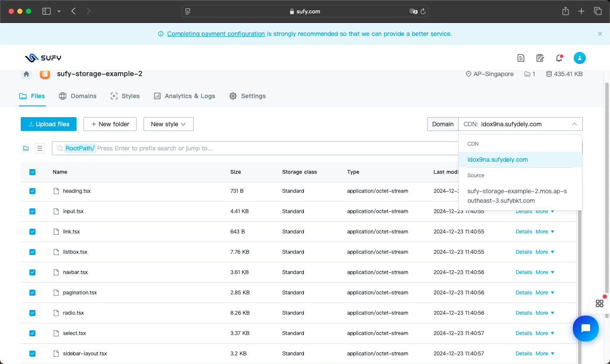Click the New folder button
610x364 pixels.
coord(110,124)
